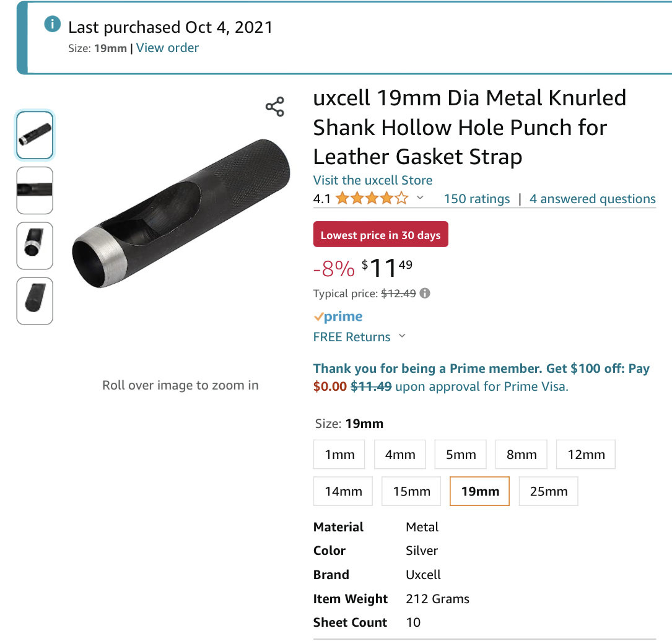Open the 150 ratings link
This screenshot has width=672, height=641.
476,199
